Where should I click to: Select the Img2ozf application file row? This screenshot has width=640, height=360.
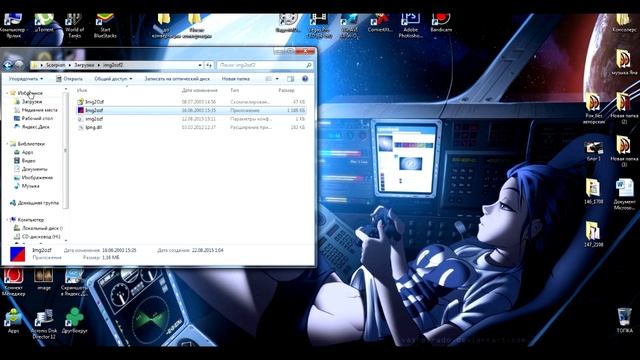[x=191, y=110]
